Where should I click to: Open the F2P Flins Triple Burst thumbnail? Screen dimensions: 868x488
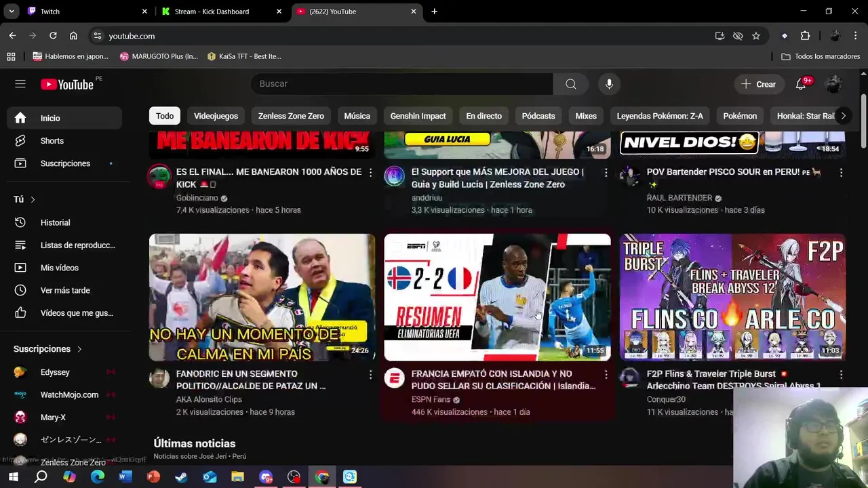point(732,297)
